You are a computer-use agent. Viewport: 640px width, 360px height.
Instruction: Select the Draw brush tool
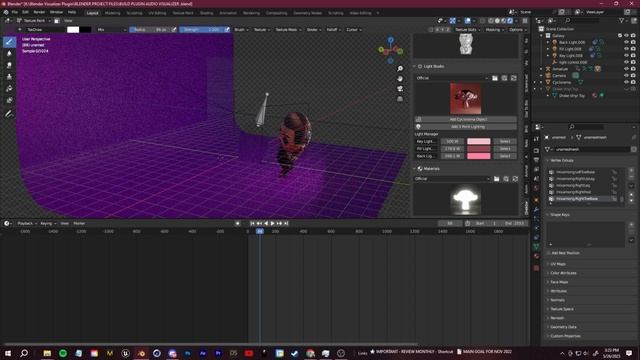pos(9,42)
